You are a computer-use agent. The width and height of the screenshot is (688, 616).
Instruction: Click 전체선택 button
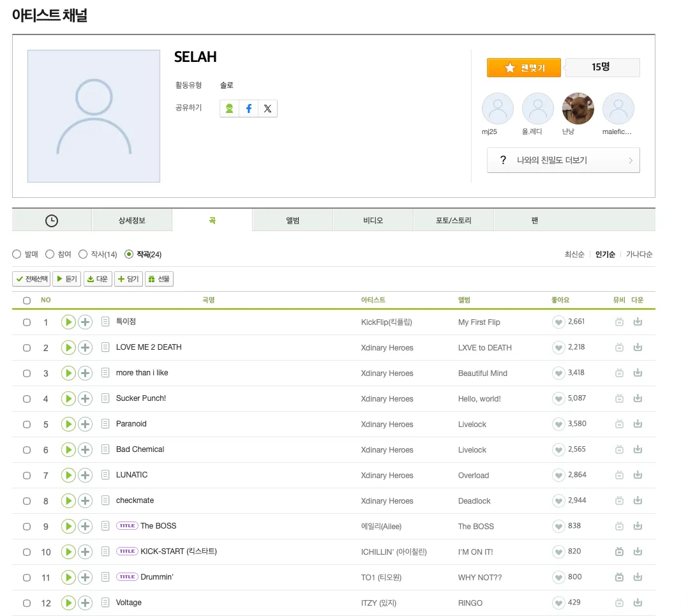coord(31,279)
